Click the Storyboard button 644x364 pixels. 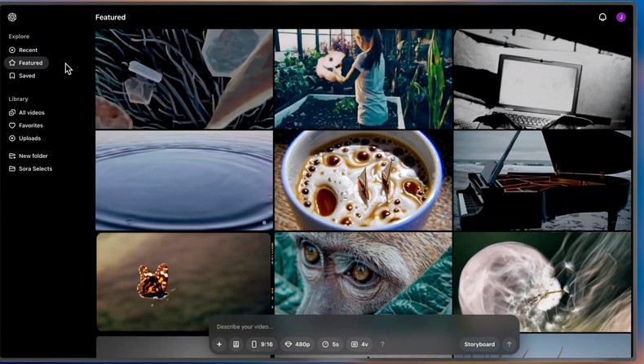(x=479, y=344)
